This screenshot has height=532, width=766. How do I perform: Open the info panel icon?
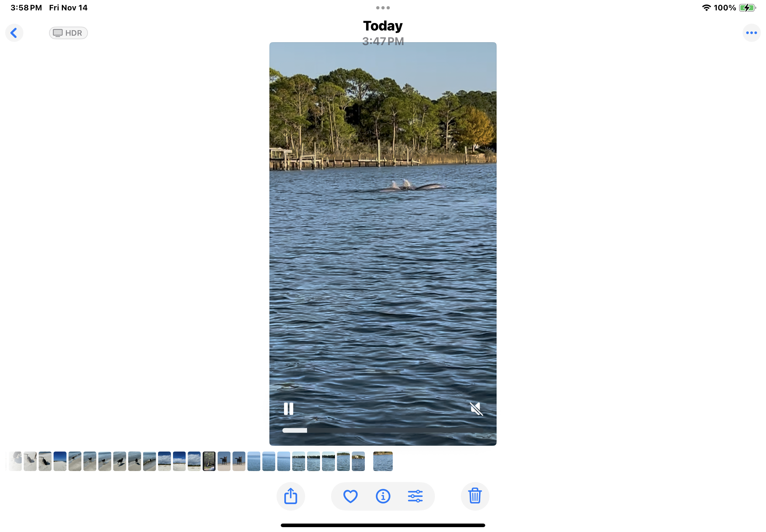pos(383,496)
